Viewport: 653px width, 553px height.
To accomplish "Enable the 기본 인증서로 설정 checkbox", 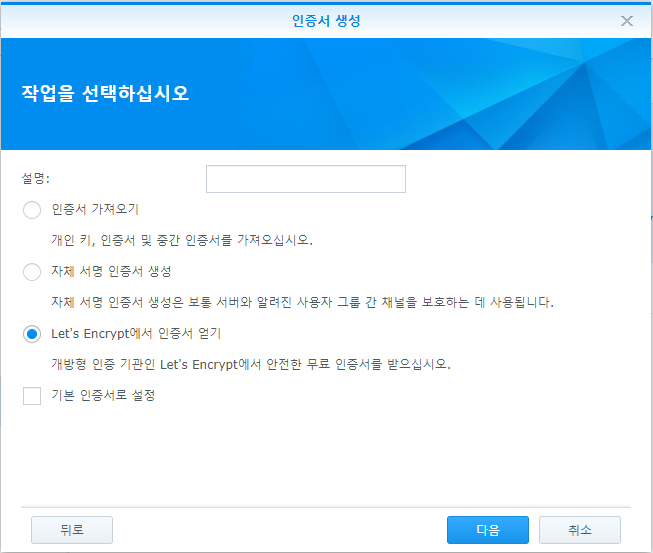I will coord(32,396).
